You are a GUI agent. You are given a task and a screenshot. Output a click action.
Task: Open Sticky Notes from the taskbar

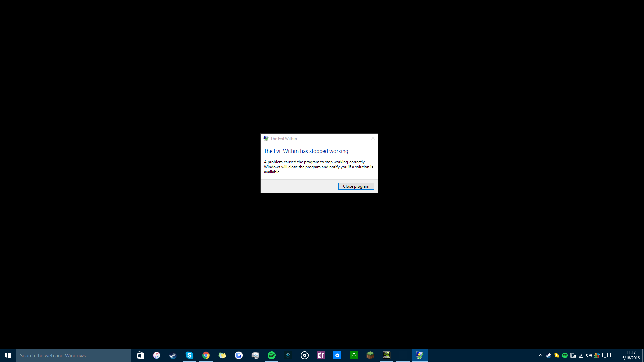[222, 355]
